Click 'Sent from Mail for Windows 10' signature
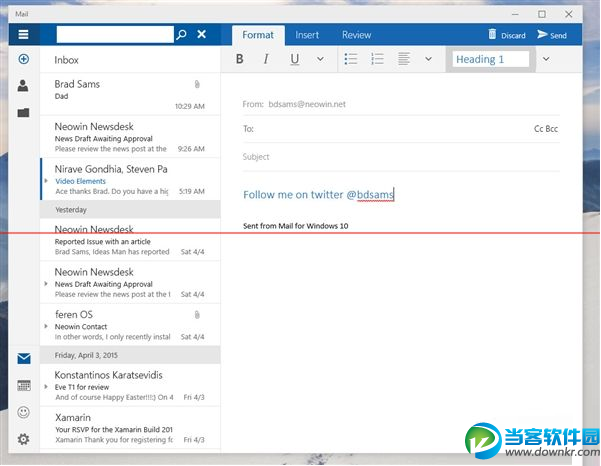This screenshot has width=601, height=466. [x=296, y=226]
